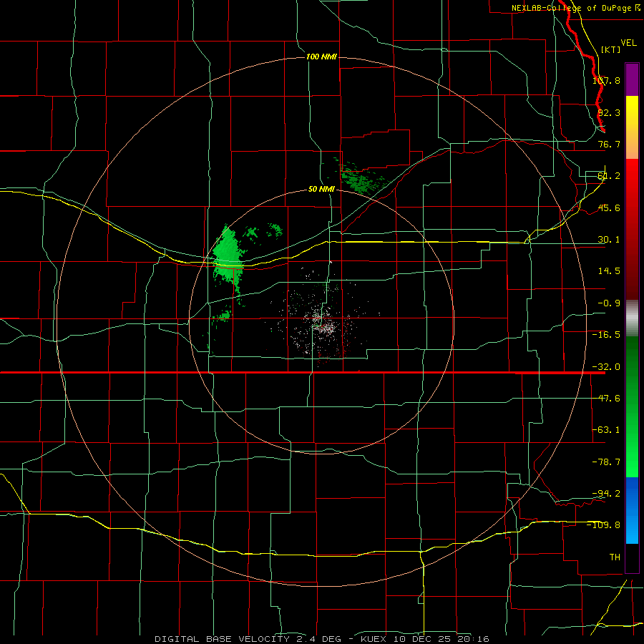
Task: Click the -94.2 velocity scale value
Action: (x=606, y=494)
